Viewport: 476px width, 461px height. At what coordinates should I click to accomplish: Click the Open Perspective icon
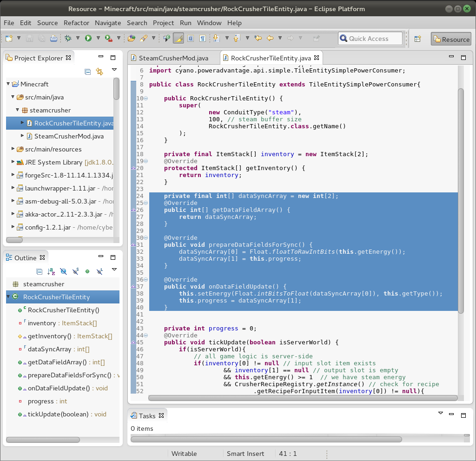(x=418, y=39)
